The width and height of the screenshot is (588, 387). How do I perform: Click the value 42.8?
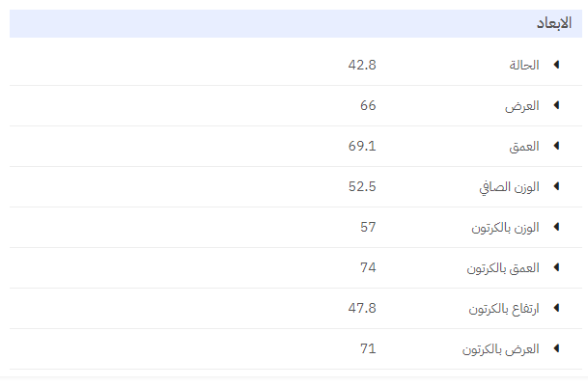point(362,66)
